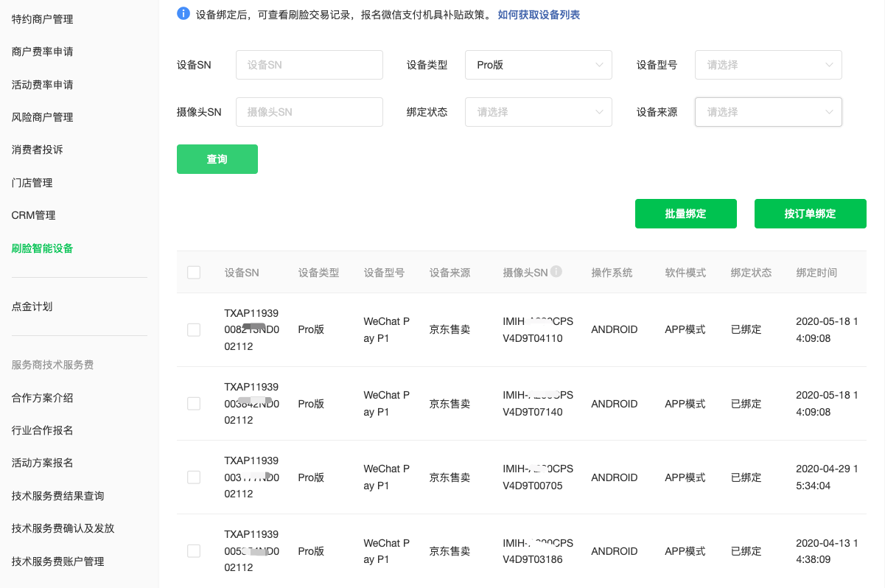Select checkbox for device bound 2020-04-29

(194, 477)
